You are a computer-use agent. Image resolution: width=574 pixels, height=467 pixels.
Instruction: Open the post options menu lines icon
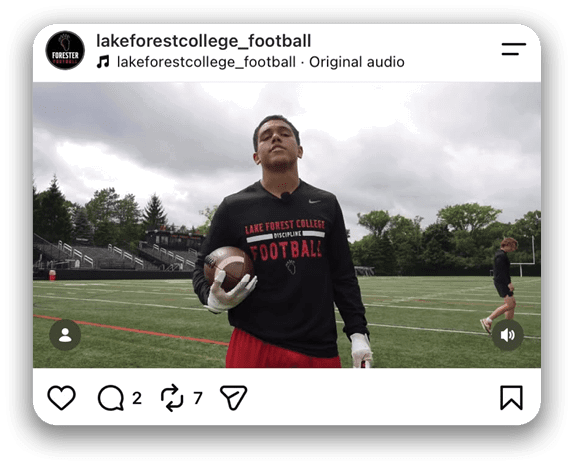coord(514,49)
